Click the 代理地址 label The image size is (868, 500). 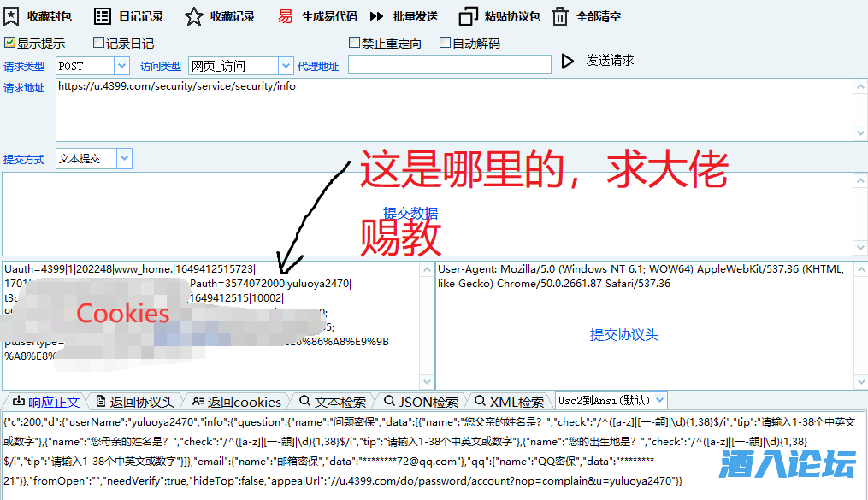pos(318,67)
